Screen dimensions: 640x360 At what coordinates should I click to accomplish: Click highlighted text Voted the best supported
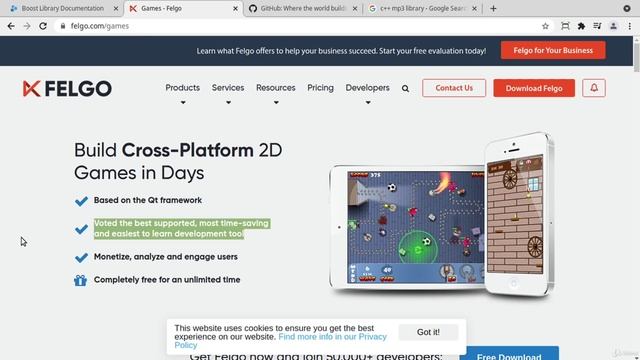(182, 229)
